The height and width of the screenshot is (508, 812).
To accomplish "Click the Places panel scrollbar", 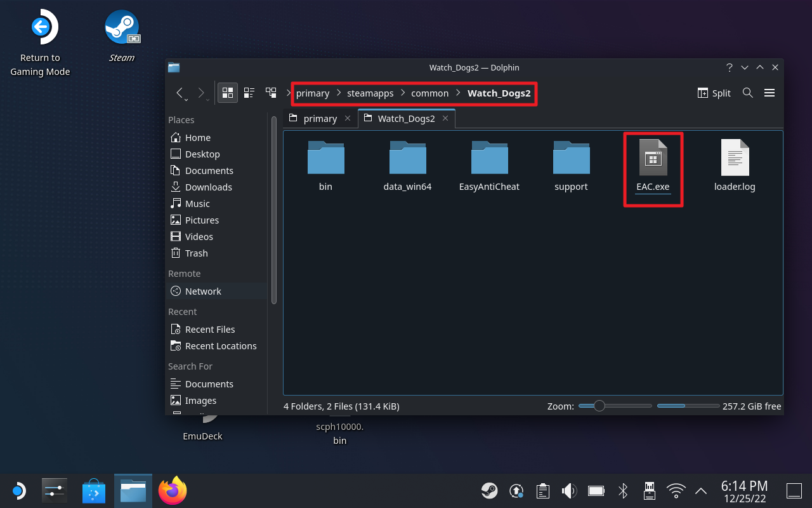I will pyautogui.click(x=273, y=211).
